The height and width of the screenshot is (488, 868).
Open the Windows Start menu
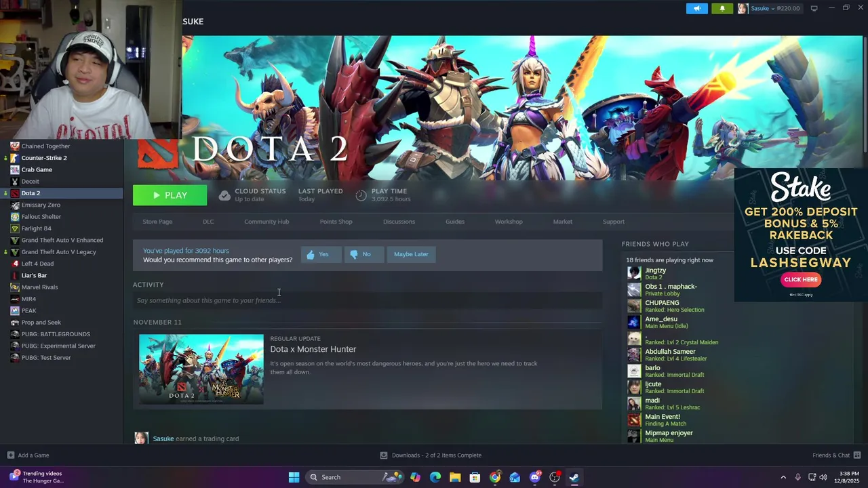click(x=294, y=477)
